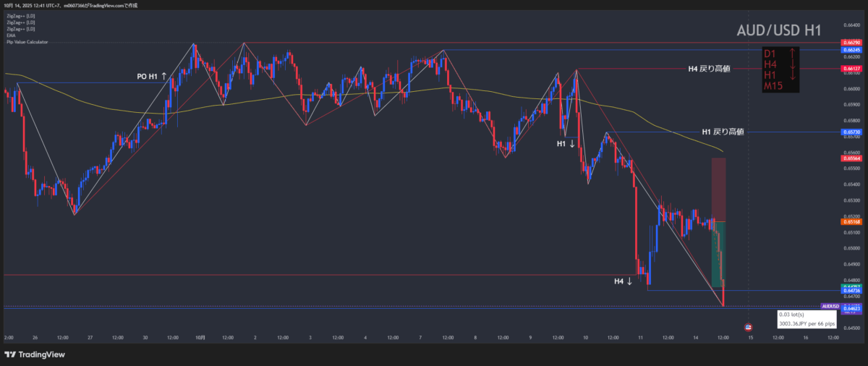Select the EMA indicator legend
This screenshot has width=868, height=366.
(11, 35)
